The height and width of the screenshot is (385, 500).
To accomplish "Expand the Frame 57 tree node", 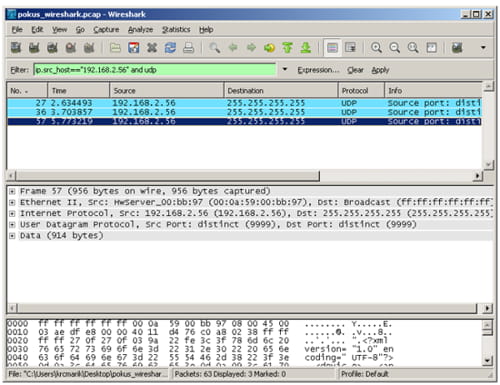I will [x=12, y=191].
